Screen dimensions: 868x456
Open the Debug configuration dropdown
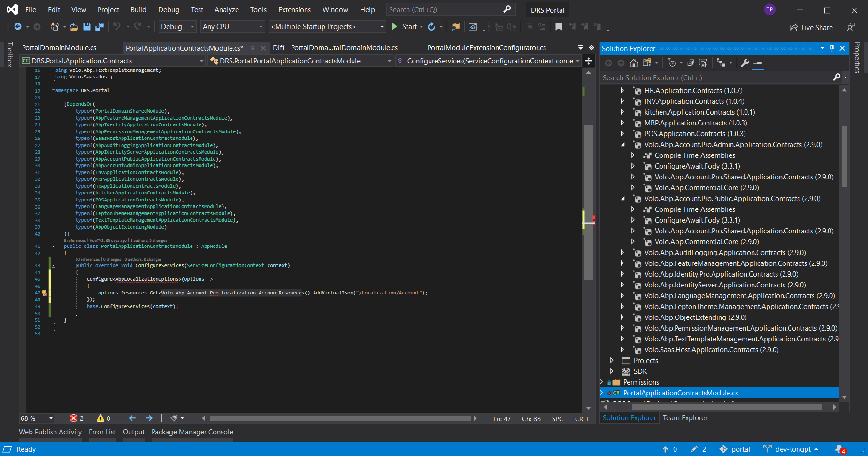coord(177,27)
